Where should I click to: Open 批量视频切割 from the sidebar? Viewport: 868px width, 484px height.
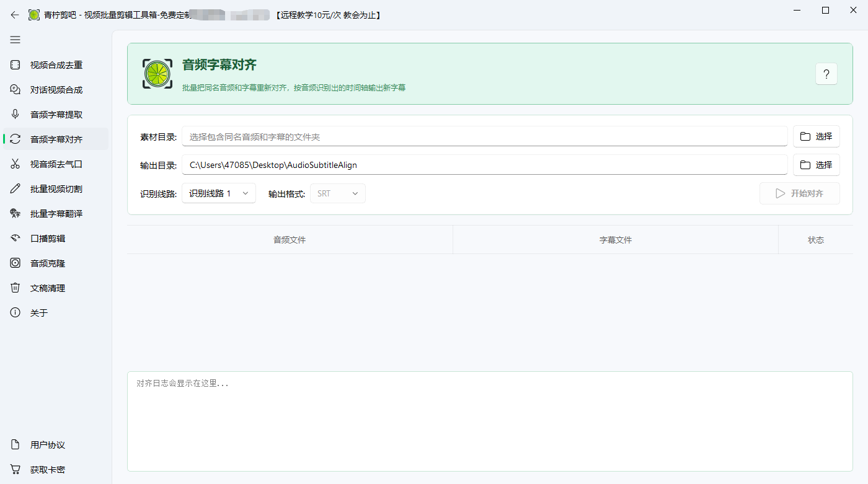point(56,189)
